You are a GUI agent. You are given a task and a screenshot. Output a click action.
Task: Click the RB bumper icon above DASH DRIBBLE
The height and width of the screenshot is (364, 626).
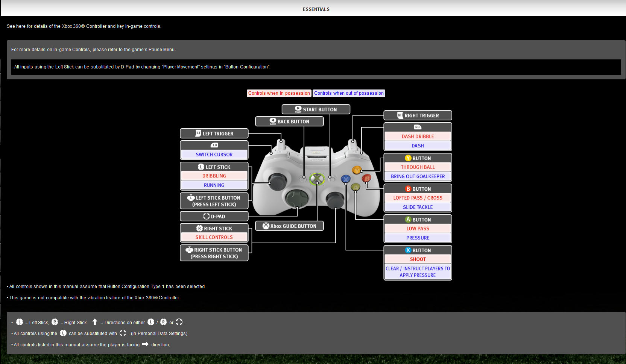coord(418,127)
